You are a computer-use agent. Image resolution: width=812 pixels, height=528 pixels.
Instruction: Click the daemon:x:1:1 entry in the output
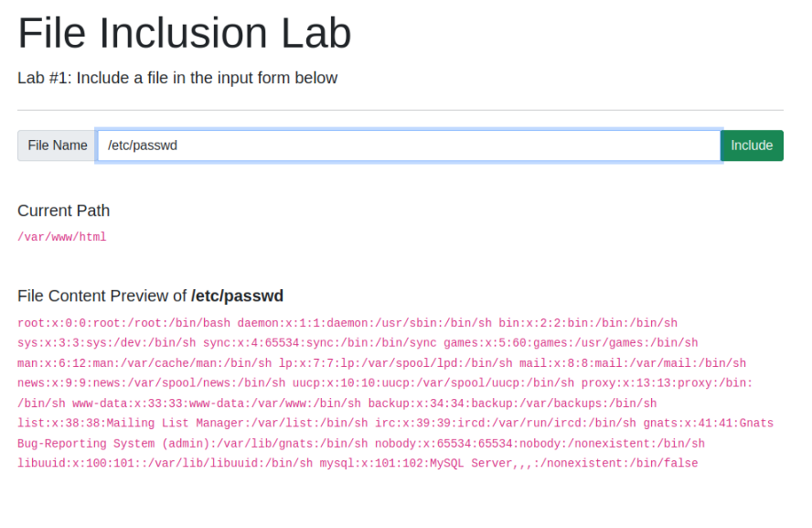365,323
